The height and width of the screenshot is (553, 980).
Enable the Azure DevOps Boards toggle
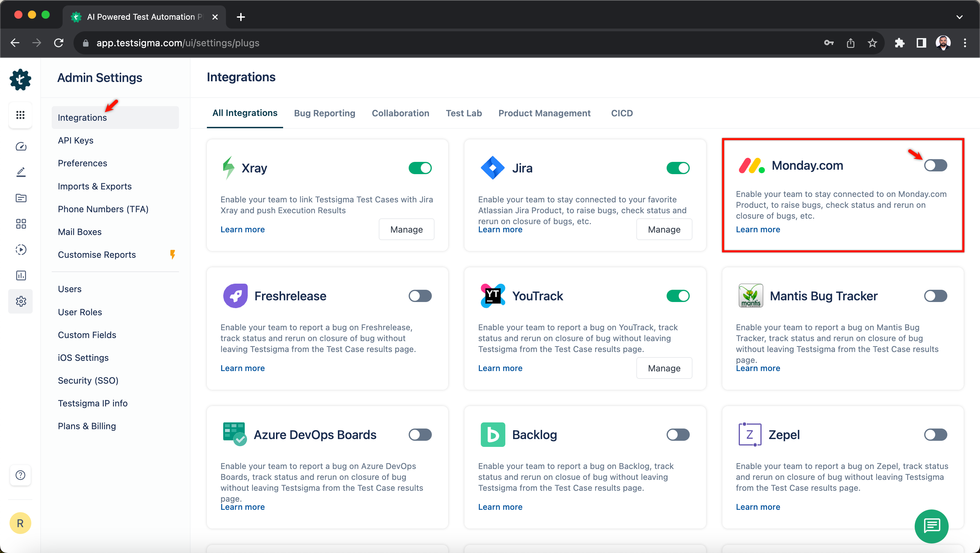click(420, 434)
